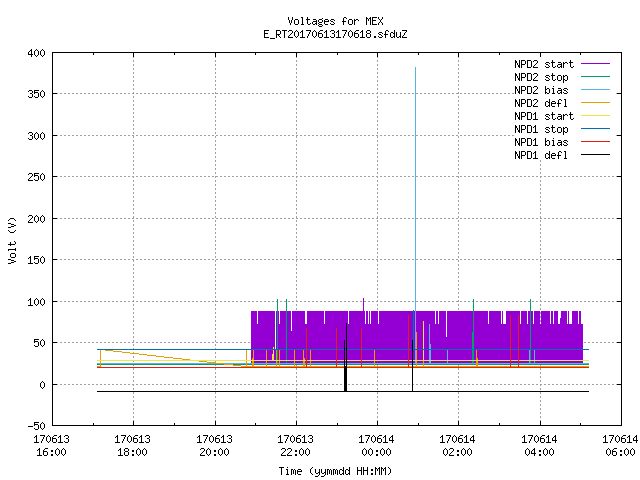Viewport: 640px width, 480px height.
Task: Click the yellow NPD1 start legend line
Action: point(595,116)
